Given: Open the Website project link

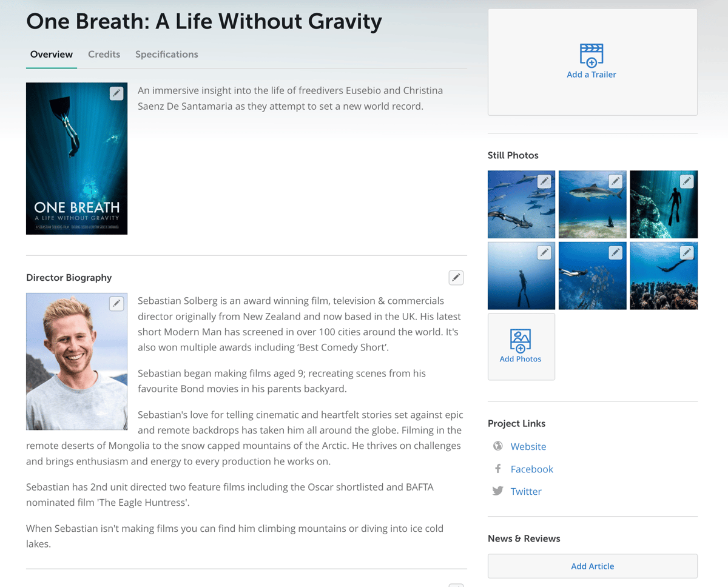Looking at the screenshot, I should (528, 446).
